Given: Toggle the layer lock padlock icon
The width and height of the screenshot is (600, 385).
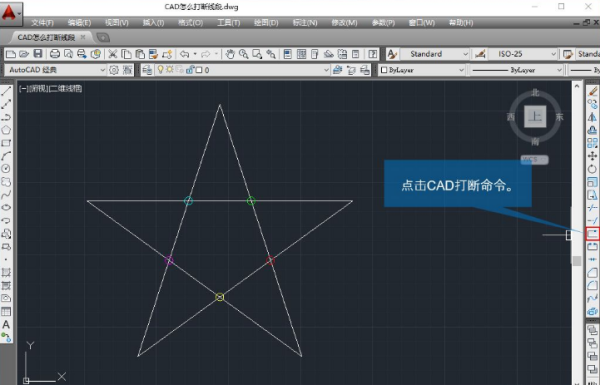Looking at the screenshot, I should (190, 70).
